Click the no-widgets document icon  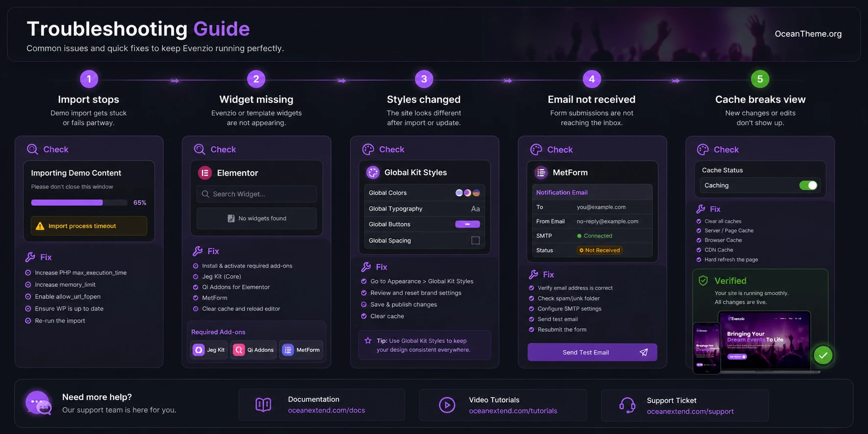231,218
